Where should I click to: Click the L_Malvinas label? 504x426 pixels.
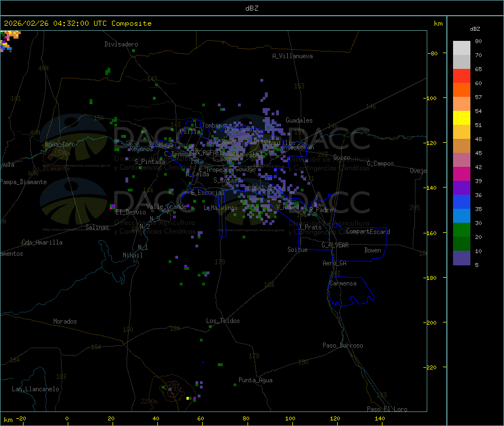tap(221, 208)
